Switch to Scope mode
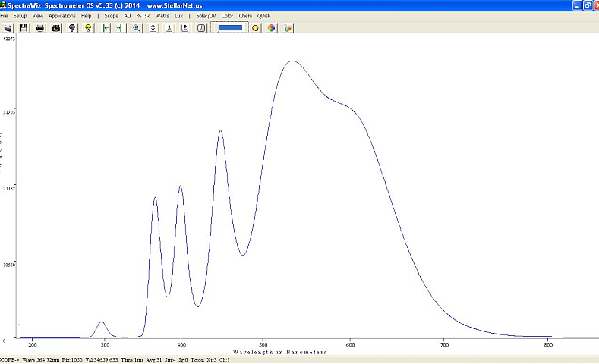This screenshot has width=599, height=364. click(111, 16)
